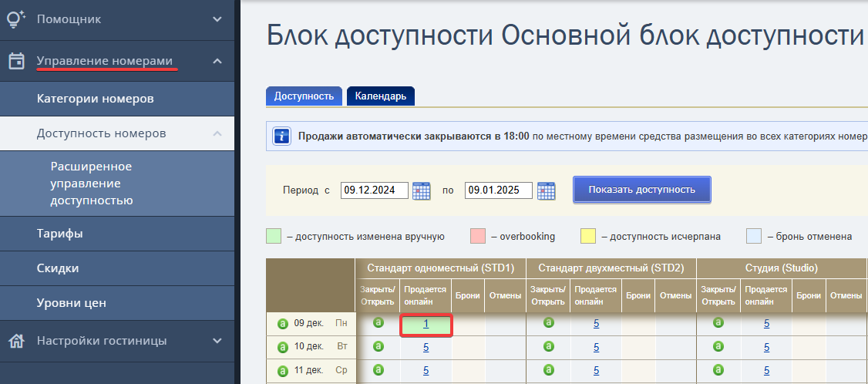Click the calendar icon beside Управление номерами
The image size is (868, 384).
[17, 61]
